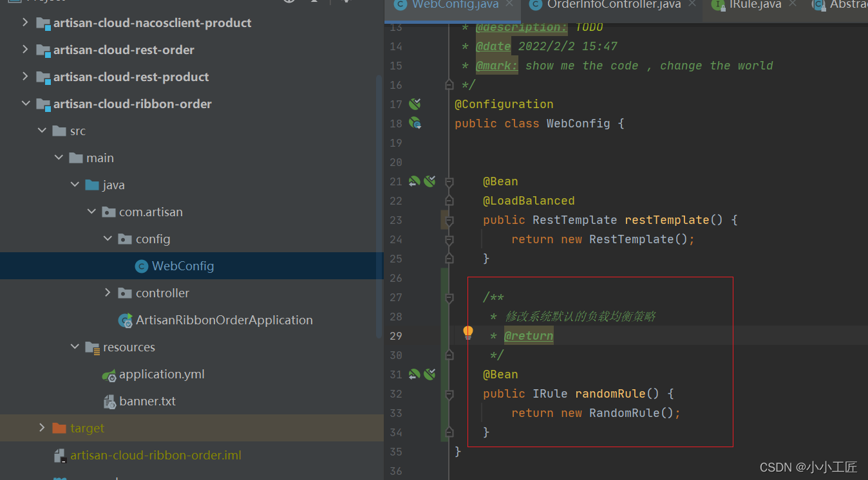Image resolution: width=868 pixels, height=480 pixels.
Task: Click the lightbulb quick-fix icon on line 29
Action: (468, 333)
